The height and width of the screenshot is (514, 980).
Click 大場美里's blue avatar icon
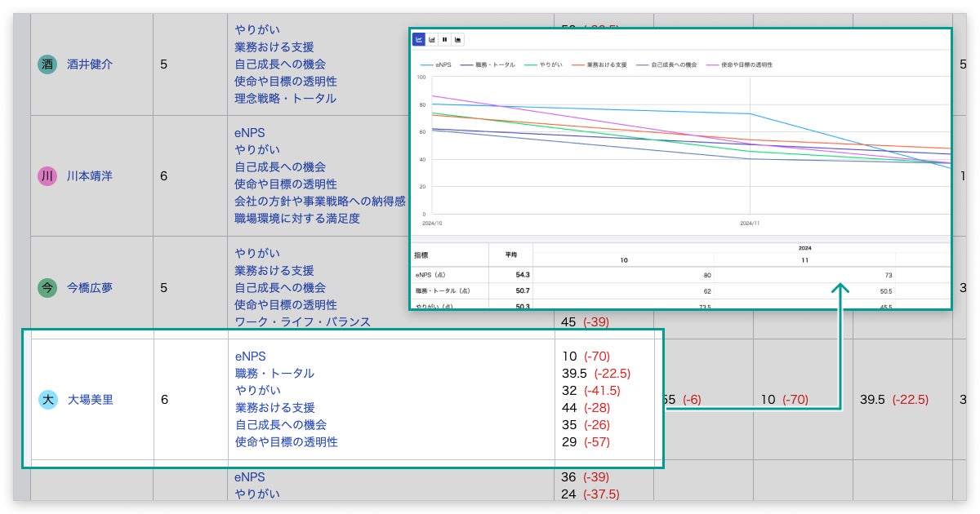(x=48, y=400)
